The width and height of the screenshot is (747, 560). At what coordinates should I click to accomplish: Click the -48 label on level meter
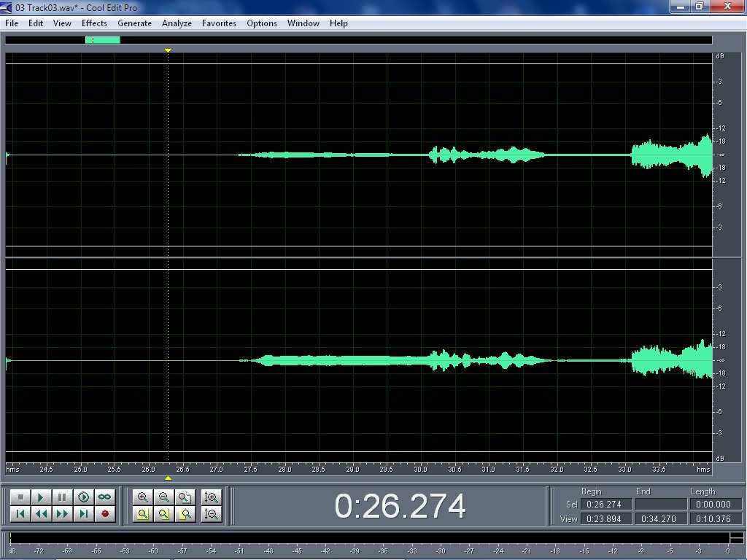point(268,551)
